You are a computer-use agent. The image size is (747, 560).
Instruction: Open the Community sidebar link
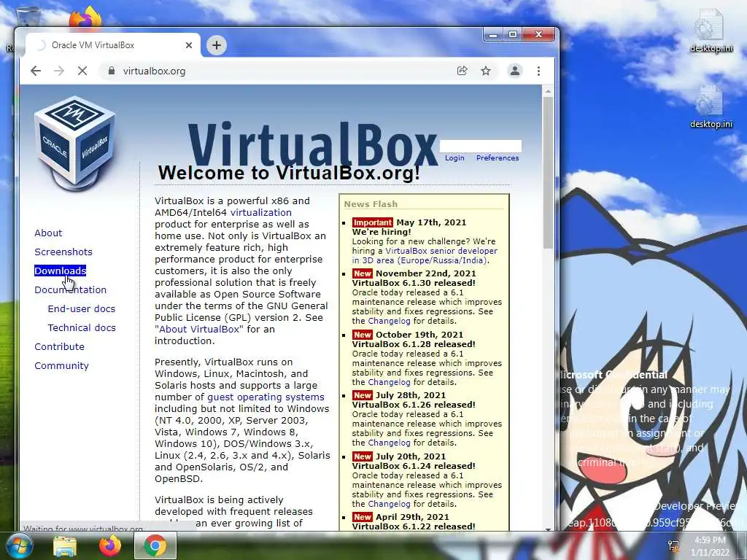point(61,366)
